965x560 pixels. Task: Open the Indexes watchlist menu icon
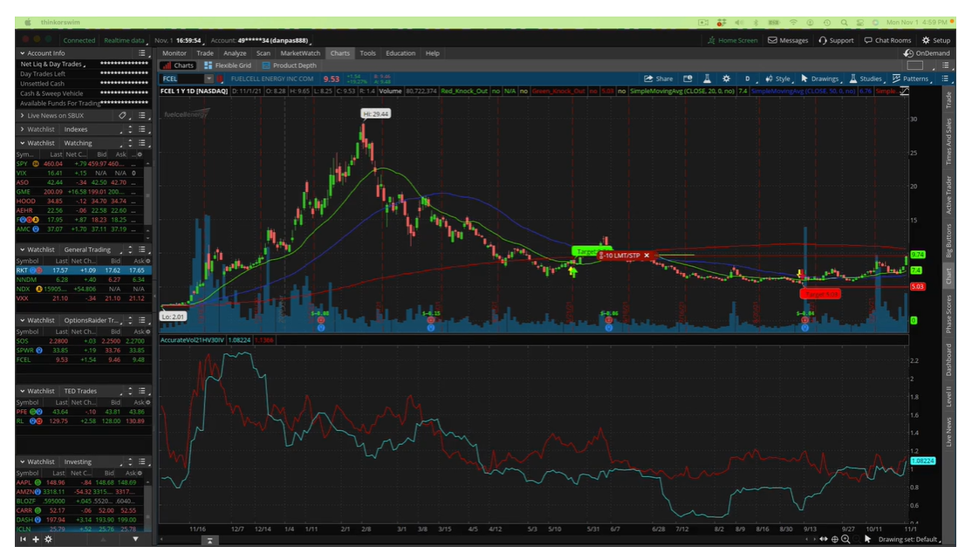click(141, 129)
